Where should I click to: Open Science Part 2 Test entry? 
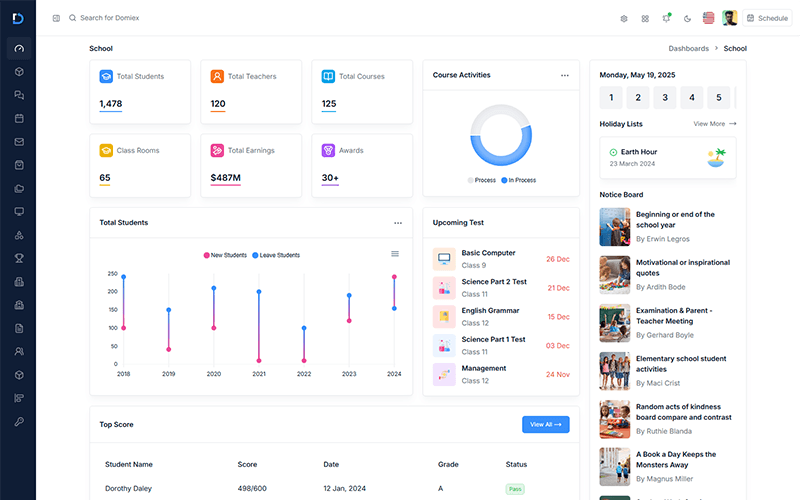pos(501,288)
